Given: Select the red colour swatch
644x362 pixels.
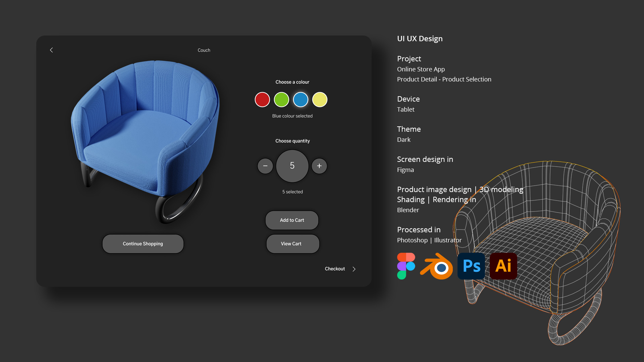Looking at the screenshot, I should pyautogui.click(x=262, y=100).
